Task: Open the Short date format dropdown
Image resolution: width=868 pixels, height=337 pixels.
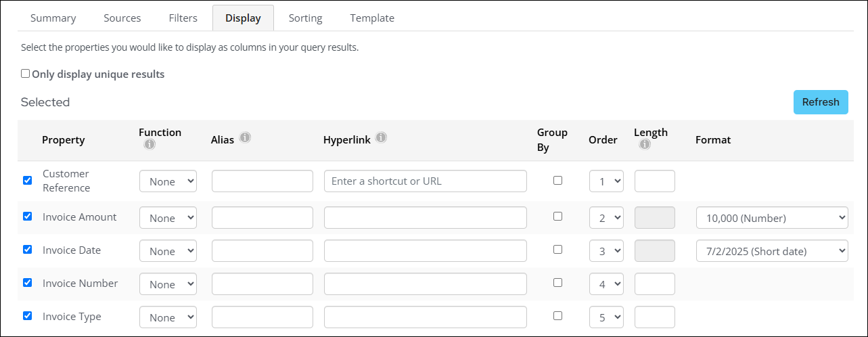Action: click(772, 251)
